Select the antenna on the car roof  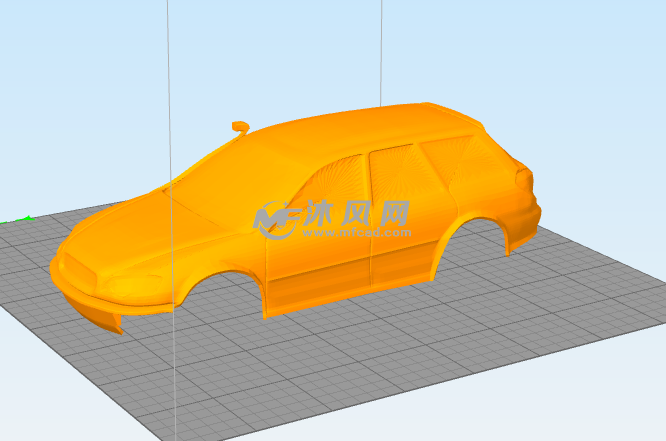point(240,127)
